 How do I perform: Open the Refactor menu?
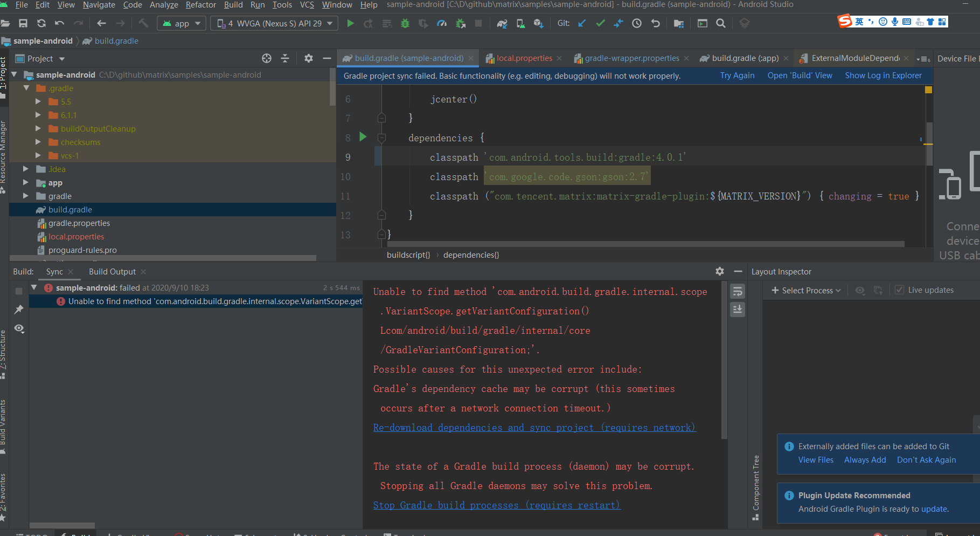(200, 5)
